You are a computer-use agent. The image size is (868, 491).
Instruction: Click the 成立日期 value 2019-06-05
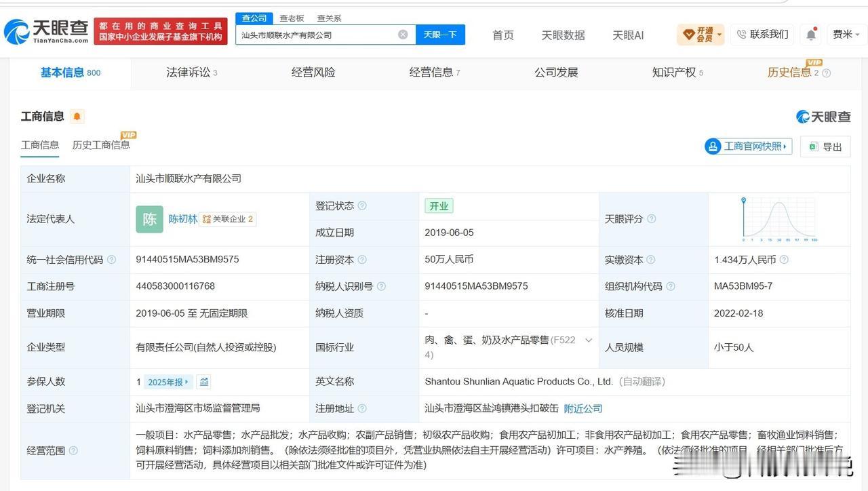[450, 233]
